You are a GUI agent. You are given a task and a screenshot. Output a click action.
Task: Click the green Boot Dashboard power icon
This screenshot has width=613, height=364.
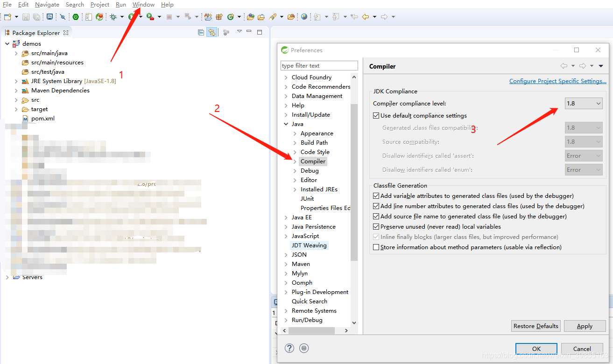(76, 17)
